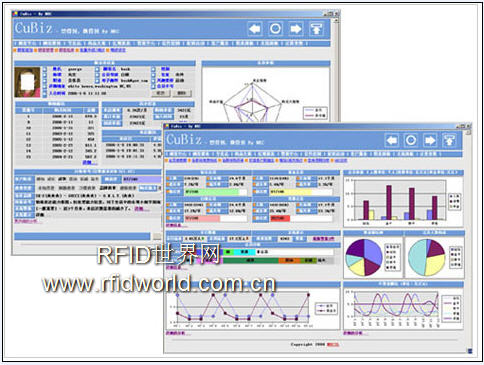This screenshot has height=365, width=484.
Task: Click the red progress bar in front window
Action: [280, 219]
